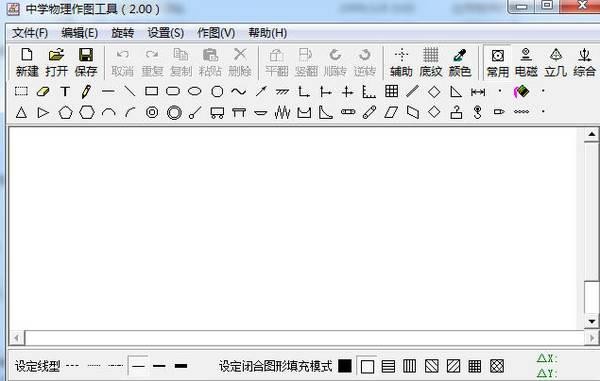Screen dimensions: 600x381
Task: Open the 文件(F) menu
Action: [30, 33]
